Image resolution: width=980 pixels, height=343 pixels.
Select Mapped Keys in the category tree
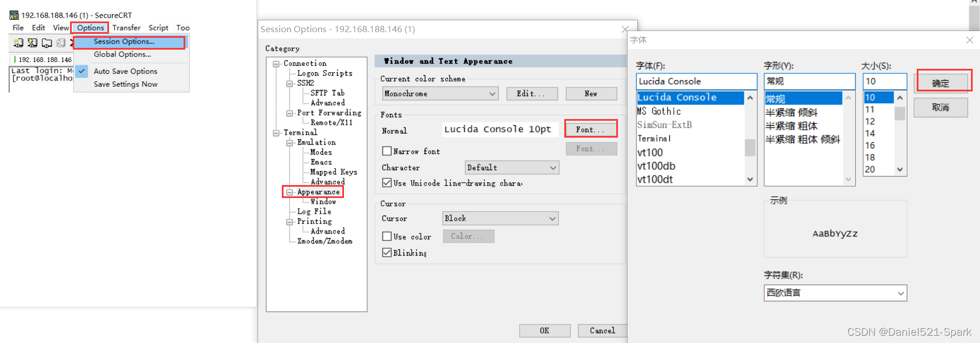(334, 172)
